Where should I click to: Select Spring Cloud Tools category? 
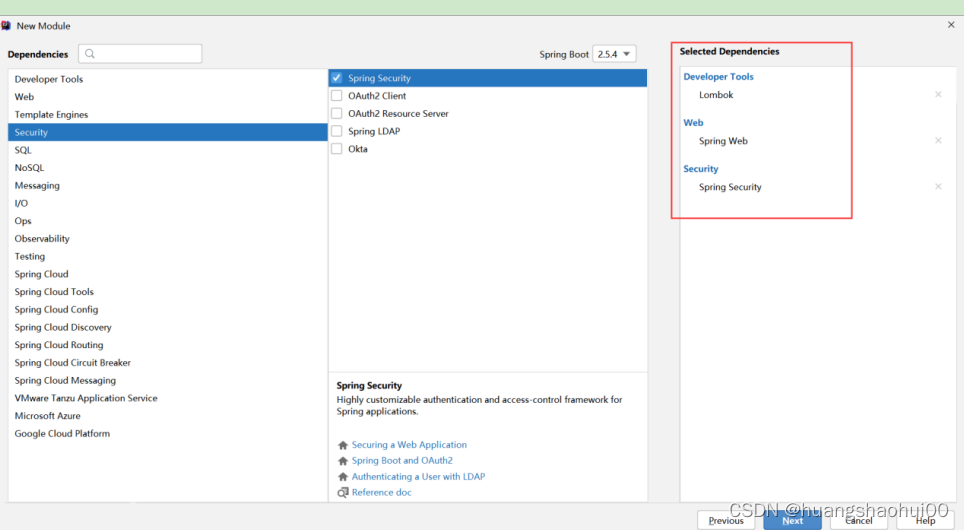[167, 292]
